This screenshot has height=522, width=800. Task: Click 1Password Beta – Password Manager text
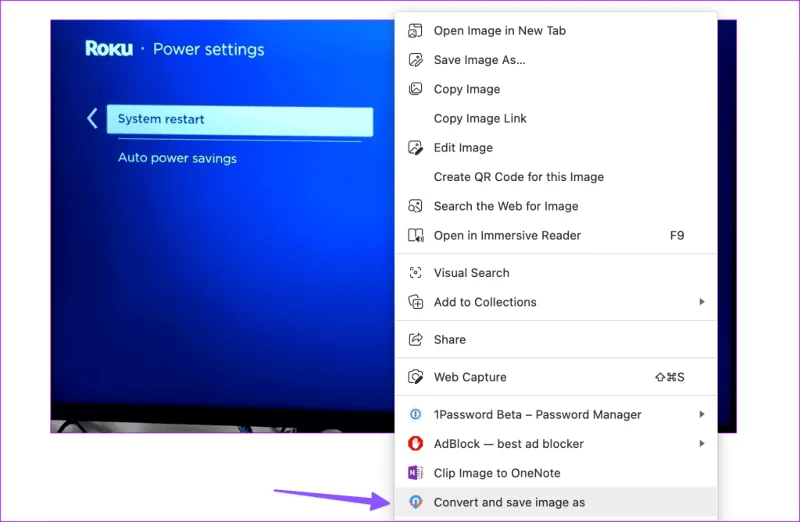(538, 414)
